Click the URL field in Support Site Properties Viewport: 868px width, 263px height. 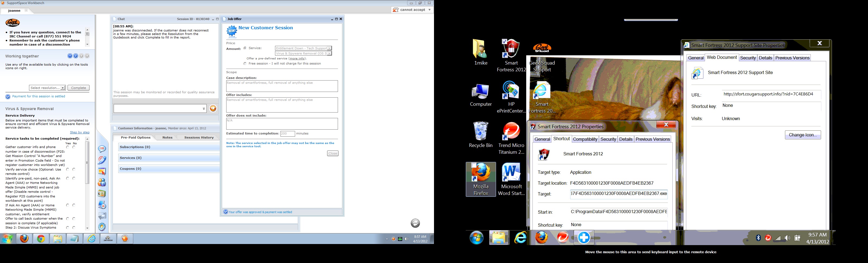tap(770, 94)
